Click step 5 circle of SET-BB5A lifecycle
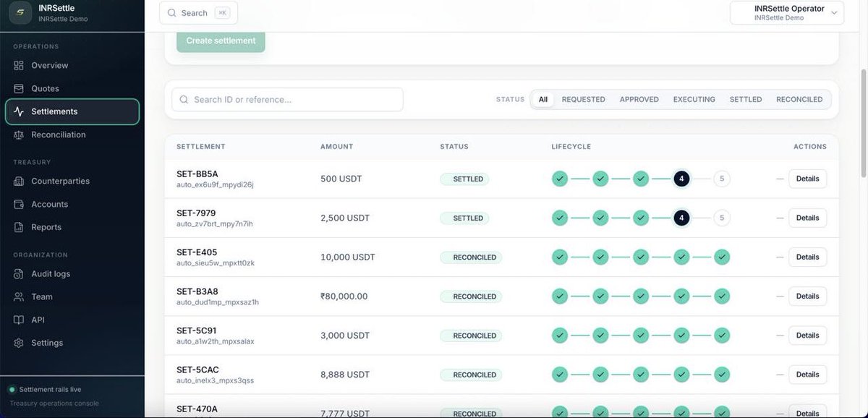 pos(722,179)
